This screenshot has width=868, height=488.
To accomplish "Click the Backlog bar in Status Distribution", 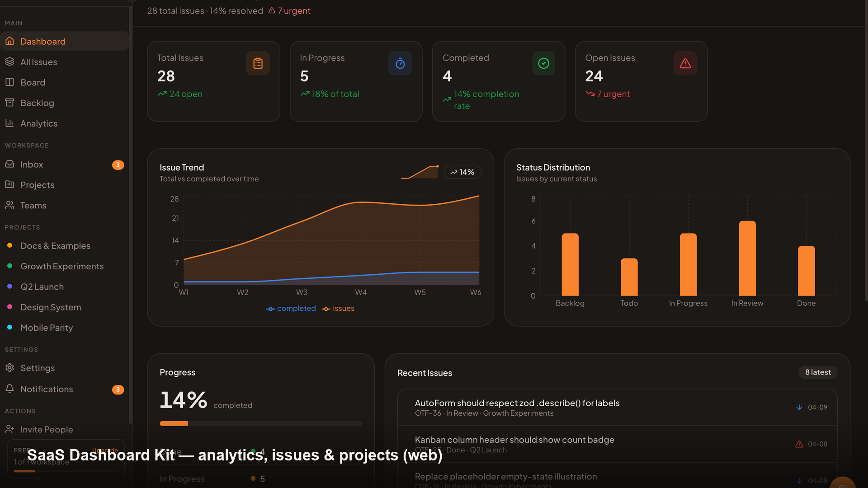I will click(x=570, y=265).
